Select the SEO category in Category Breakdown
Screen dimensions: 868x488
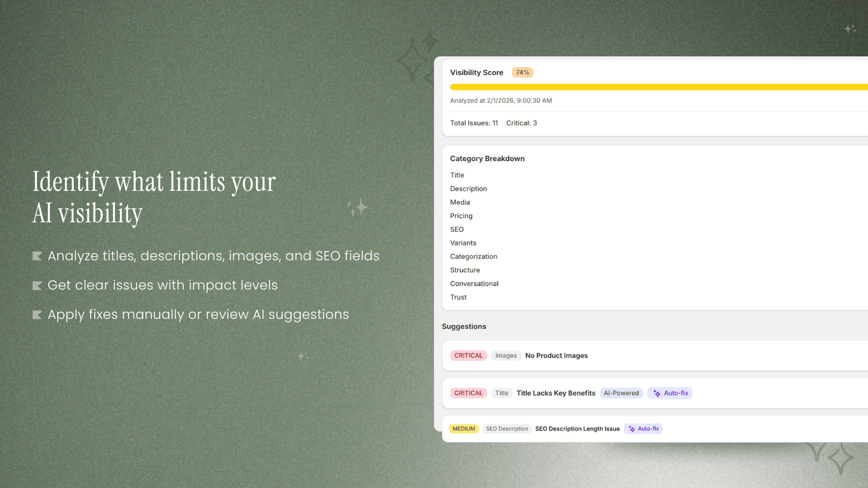pyautogui.click(x=456, y=229)
